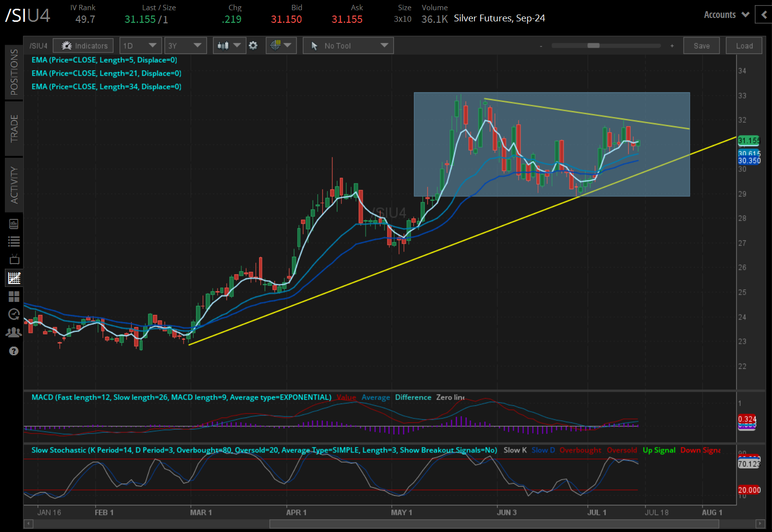Click the MAY 1 date axis label
This screenshot has height=532, width=772.
402,512
